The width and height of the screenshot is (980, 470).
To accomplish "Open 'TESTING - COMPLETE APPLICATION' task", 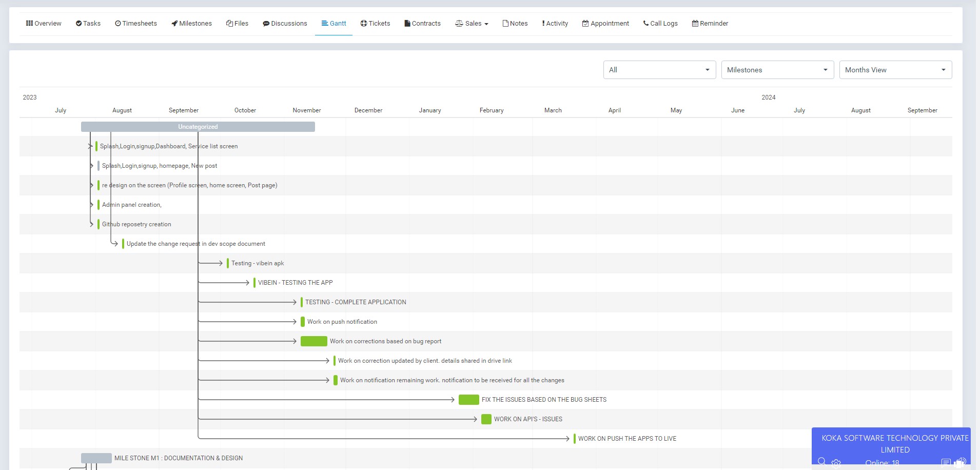I will pos(356,302).
